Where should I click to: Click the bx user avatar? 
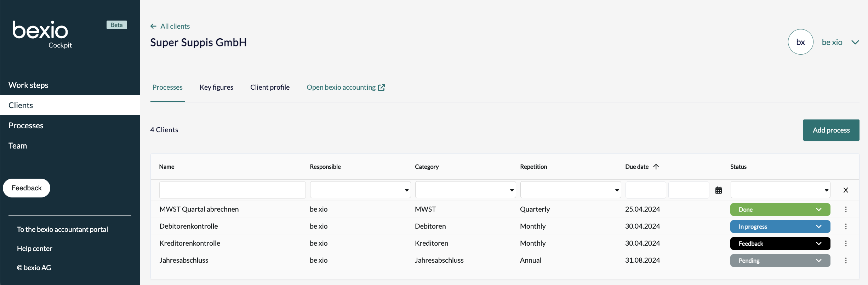[x=800, y=42]
